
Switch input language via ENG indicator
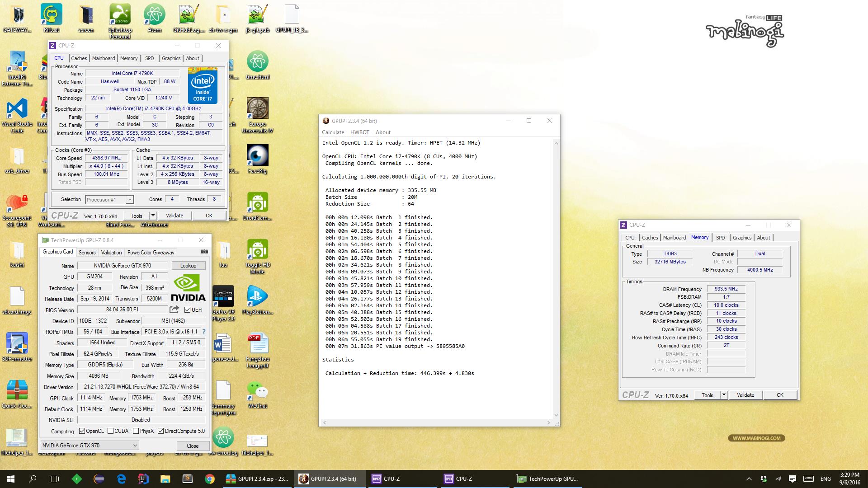point(826,479)
